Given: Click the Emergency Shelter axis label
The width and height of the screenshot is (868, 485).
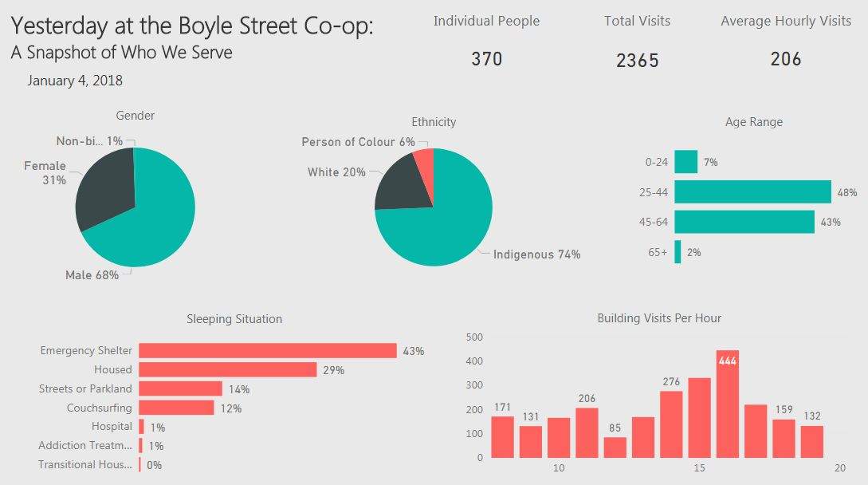Looking at the screenshot, I should click(86, 350).
